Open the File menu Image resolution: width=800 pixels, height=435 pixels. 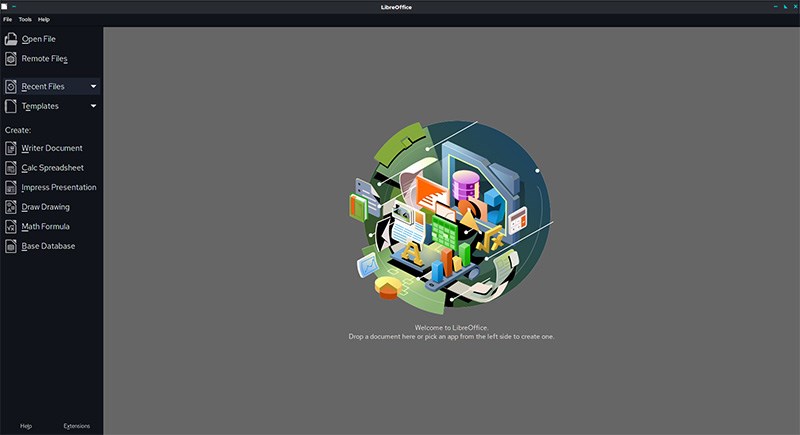[8, 19]
